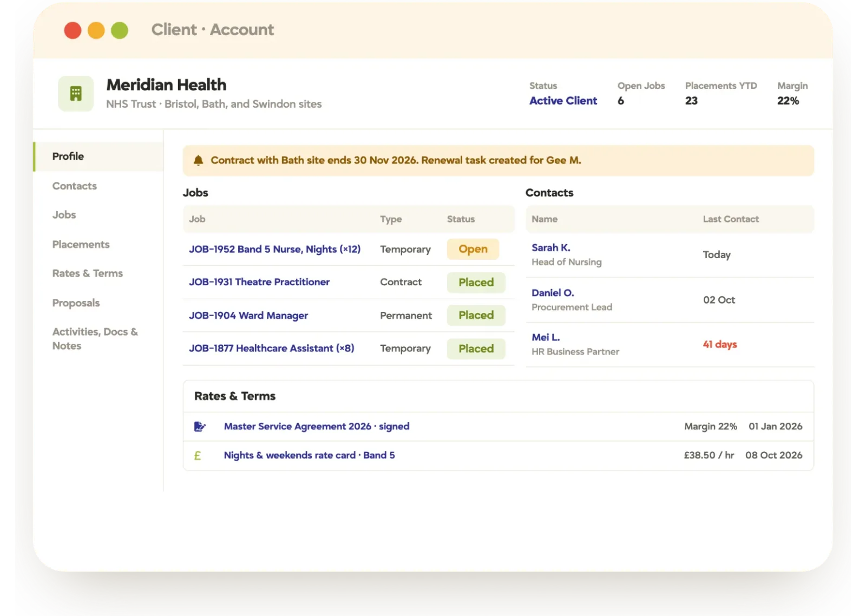Click the Meridian Health building icon
The image size is (866, 616).
click(76, 94)
